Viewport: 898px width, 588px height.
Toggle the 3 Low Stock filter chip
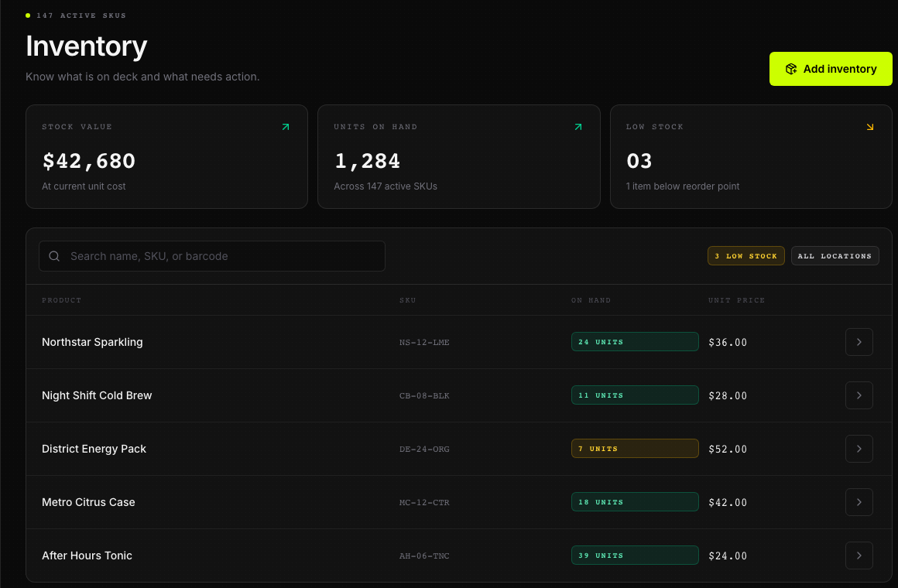pyautogui.click(x=745, y=256)
